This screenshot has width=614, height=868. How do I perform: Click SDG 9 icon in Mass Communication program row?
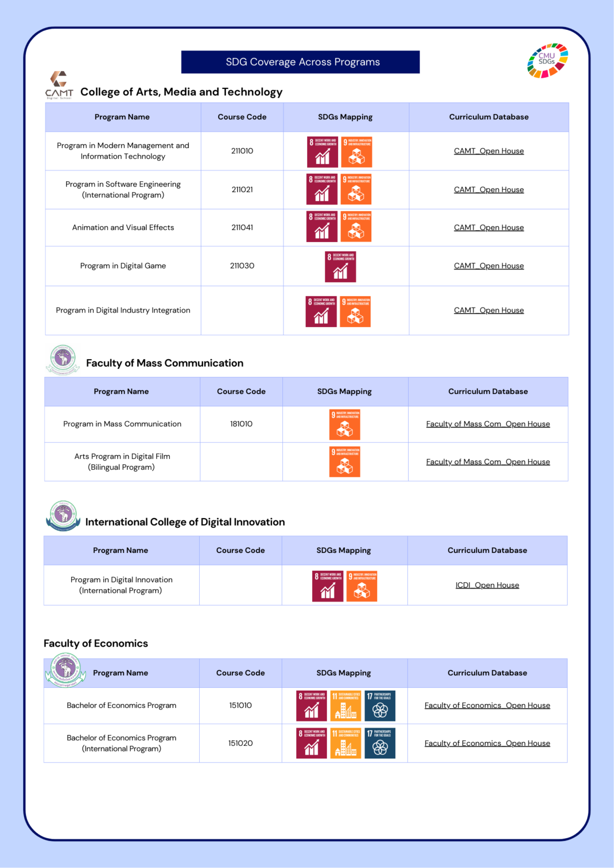(x=345, y=425)
